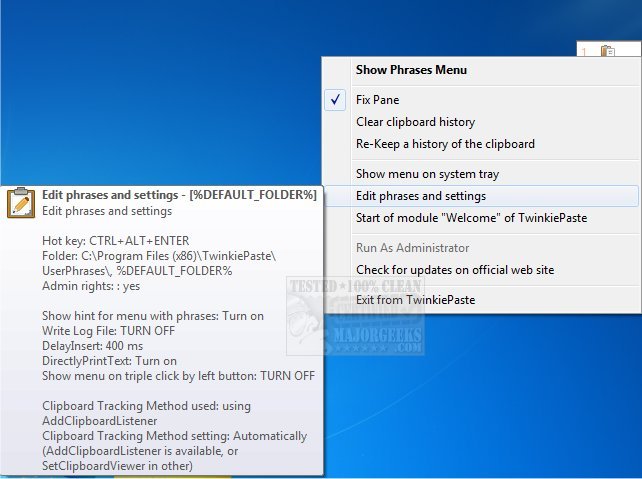Click the Hot key CTRL+ALT+ENTER line
The width and height of the screenshot is (642, 479).
pyautogui.click(x=116, y=241)
